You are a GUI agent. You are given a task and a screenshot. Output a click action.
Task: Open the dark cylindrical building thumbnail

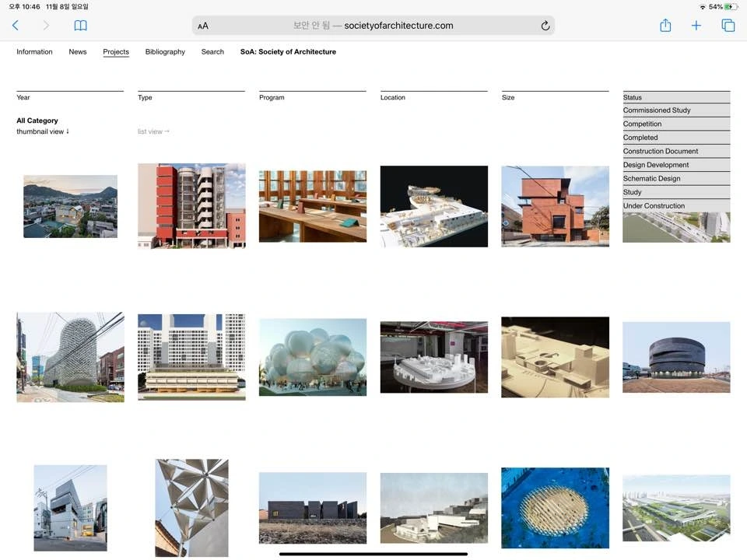point(676,357)
